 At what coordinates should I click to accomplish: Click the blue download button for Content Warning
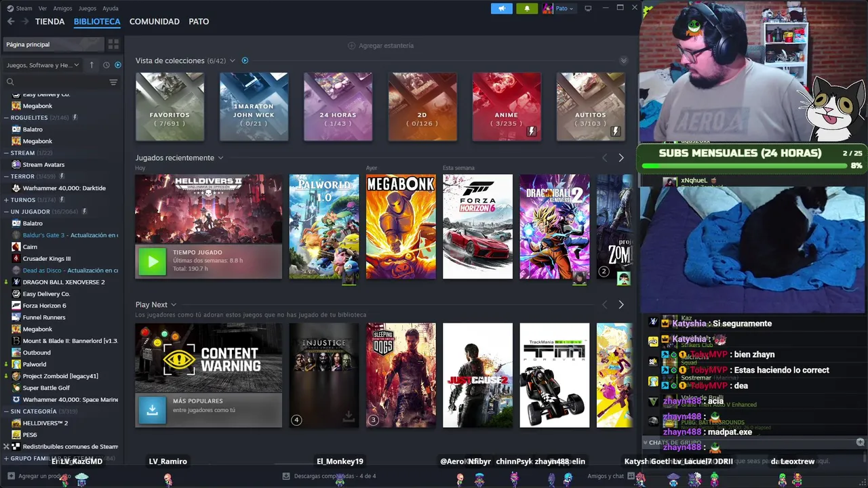[152, 410]
